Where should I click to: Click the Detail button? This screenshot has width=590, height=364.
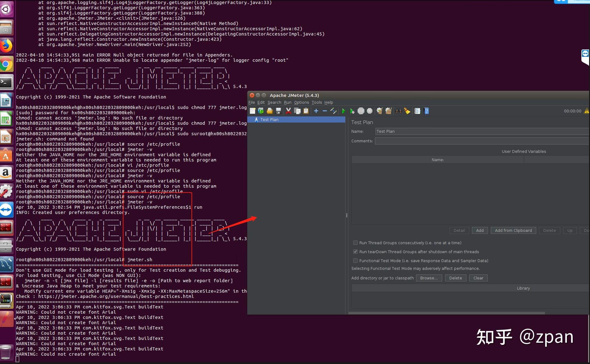coord(459,230)
